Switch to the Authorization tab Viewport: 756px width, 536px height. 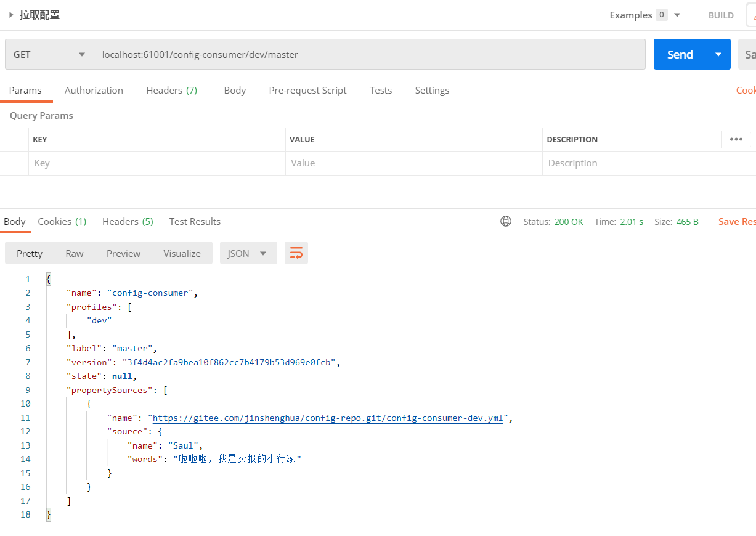pyautogui.click(x=94, y=90)
